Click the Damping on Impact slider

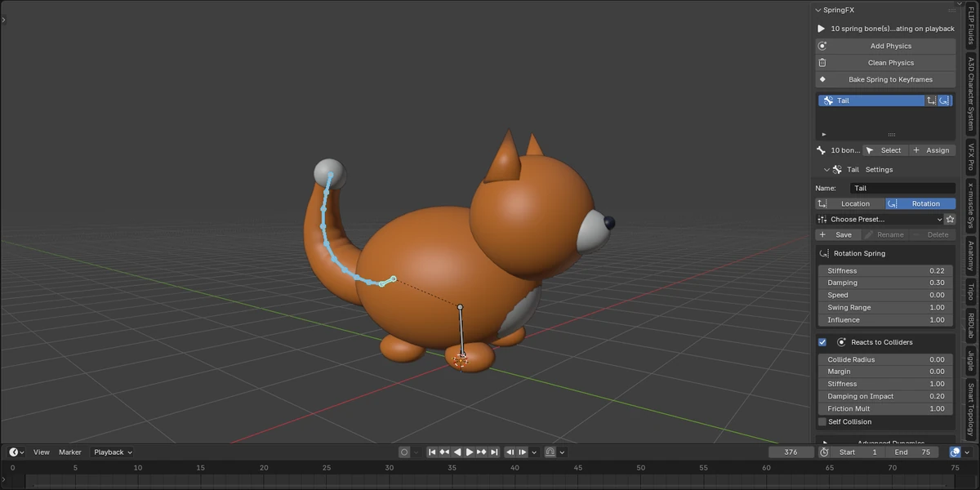tap(885, 396)
